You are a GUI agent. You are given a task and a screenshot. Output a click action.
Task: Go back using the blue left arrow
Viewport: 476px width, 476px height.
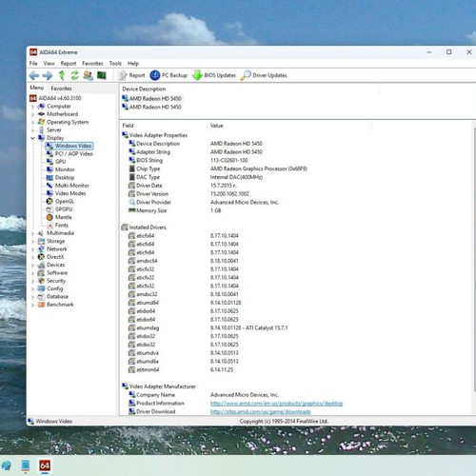[34, 75]
